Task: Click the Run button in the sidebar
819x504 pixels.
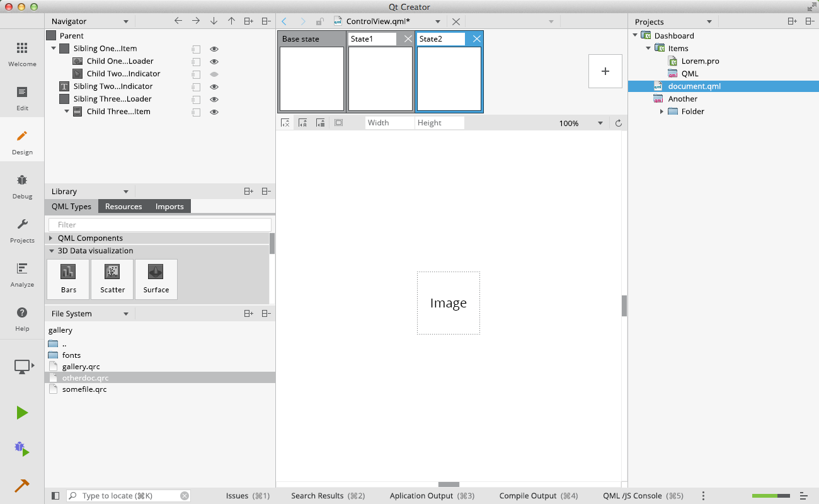Action: 22,413
